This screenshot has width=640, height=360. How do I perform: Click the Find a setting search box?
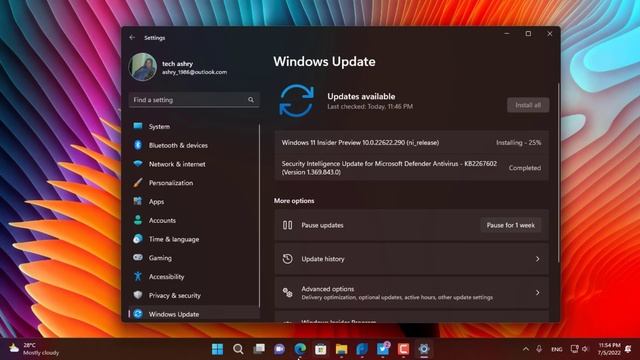(x=194, y=100)
